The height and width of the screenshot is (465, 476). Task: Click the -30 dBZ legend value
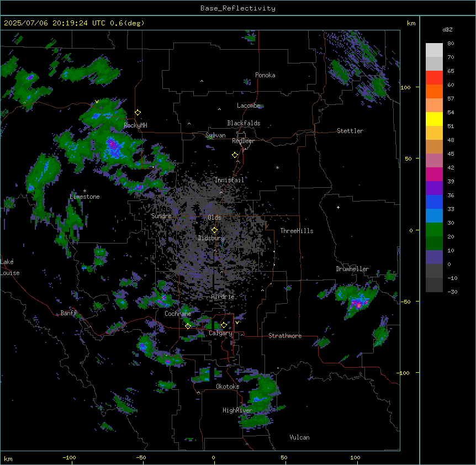click(452, 292)
